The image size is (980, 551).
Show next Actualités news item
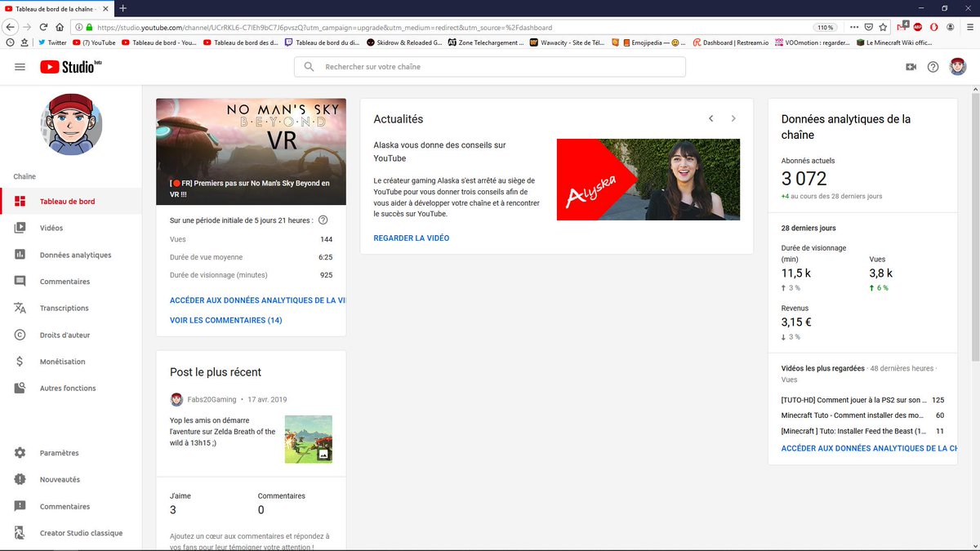pyautogui.click(x=733, y=119)
